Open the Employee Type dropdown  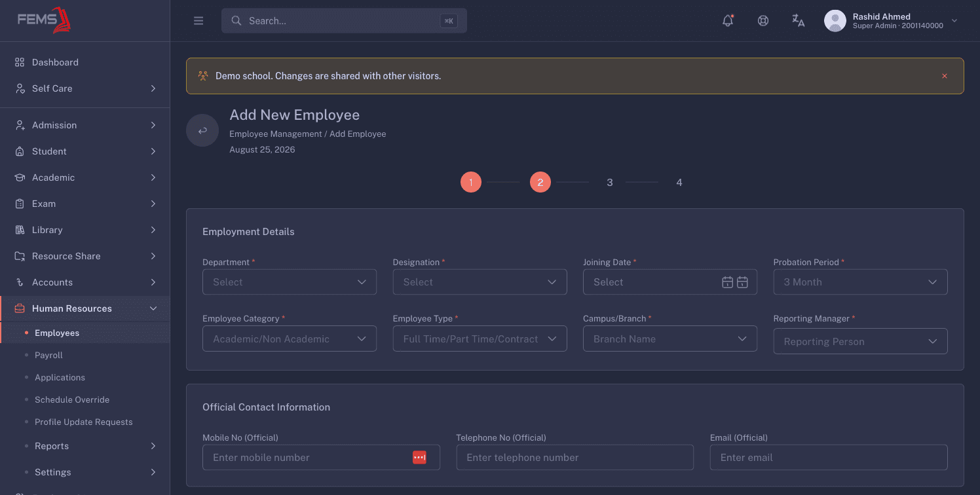480,339
